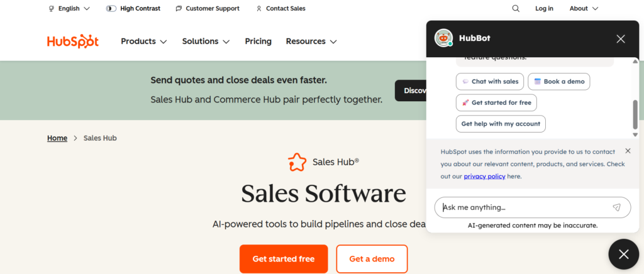Click the HubSpot logo
Image resolution: width=644 pixels, height=274 pixels.
72,41
